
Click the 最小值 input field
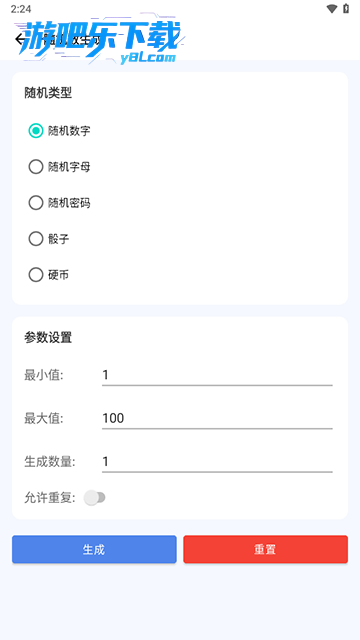(x=217, y=375)
